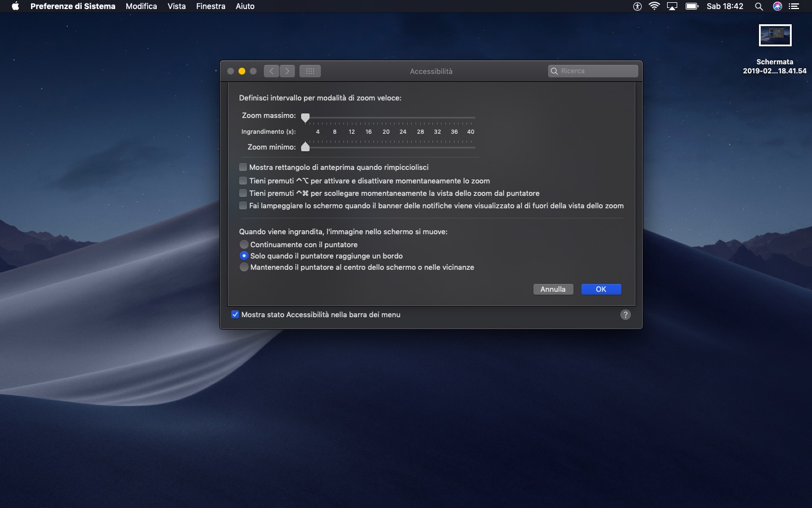
Task: Open the Accessibility status menu bar icon
Action: tap(637, 6)
